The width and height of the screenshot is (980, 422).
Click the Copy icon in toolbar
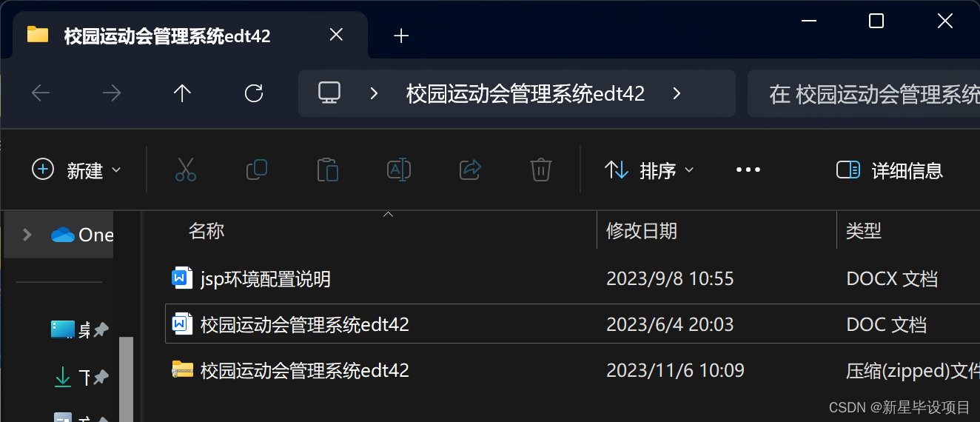(257, 170)
